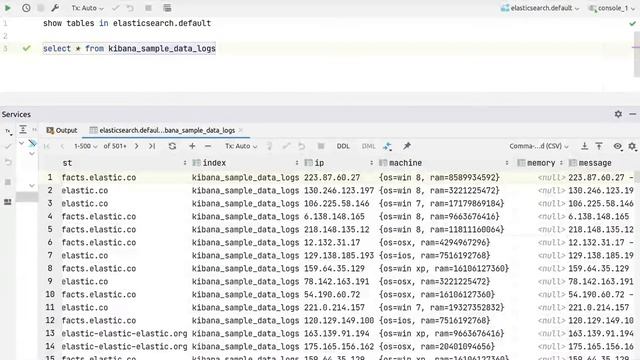The height and width of the screenshot is (360, 640).
Task: Pin the result tab with pin icon
Action: (x=407, y=146)
